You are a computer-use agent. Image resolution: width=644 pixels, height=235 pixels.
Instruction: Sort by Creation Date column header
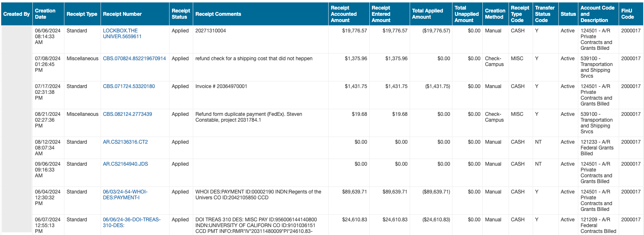[x=45, y=14]
